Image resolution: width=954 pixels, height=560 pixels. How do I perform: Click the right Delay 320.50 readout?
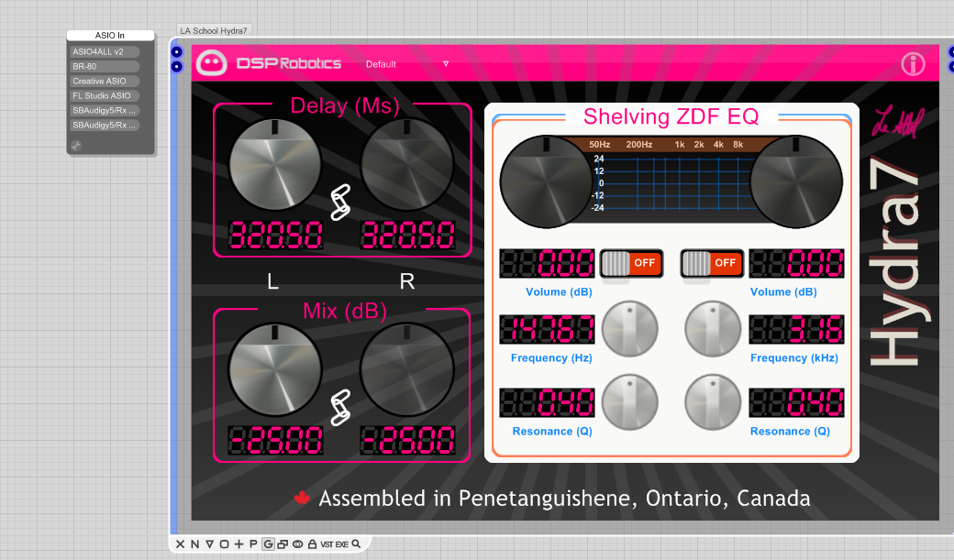(x=407, y=236)
